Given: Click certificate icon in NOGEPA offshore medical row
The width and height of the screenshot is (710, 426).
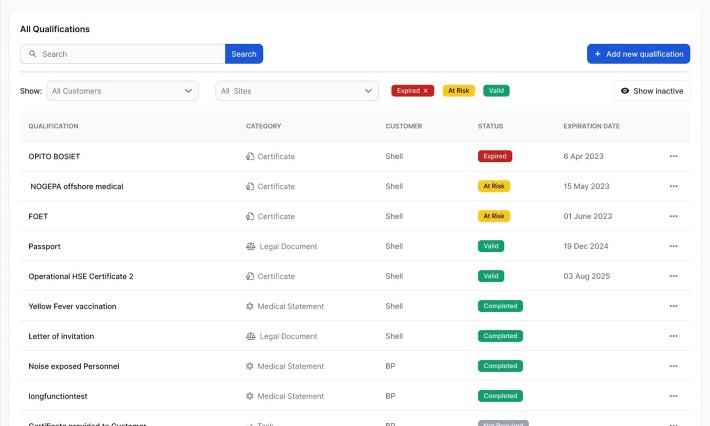Looking at the screenshot, I should [249, 186].
